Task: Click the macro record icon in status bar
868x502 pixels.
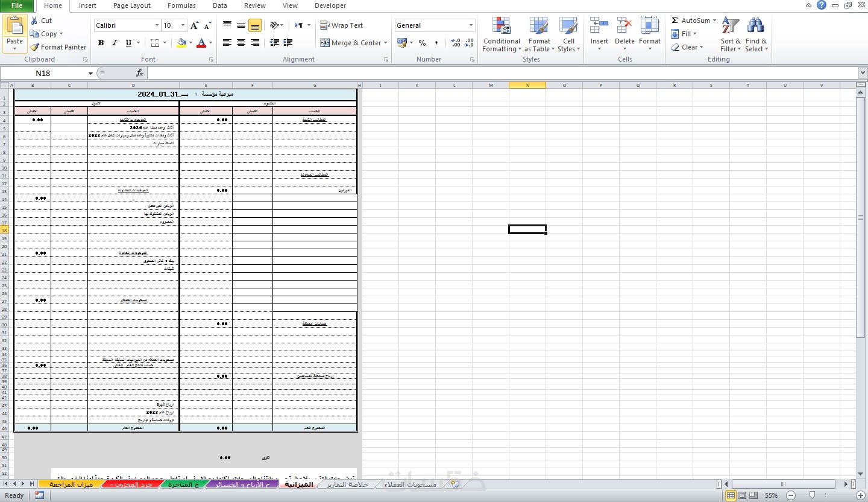Action: (x=39, y=495)
